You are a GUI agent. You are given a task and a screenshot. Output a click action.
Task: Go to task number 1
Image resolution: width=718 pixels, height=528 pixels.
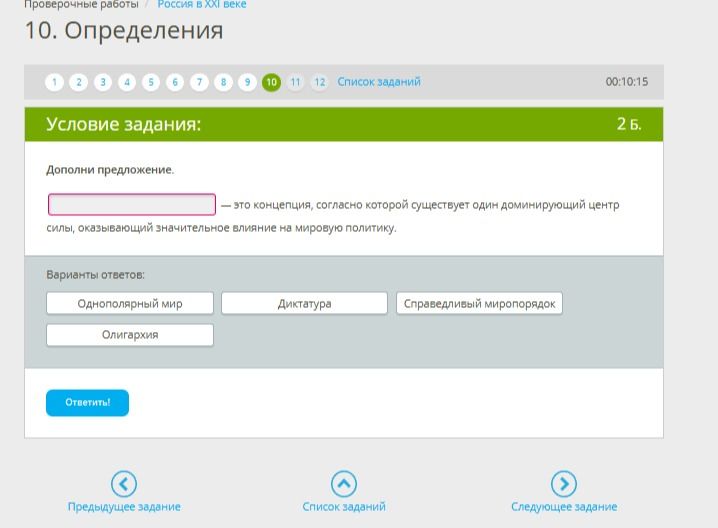click(54, 82)
